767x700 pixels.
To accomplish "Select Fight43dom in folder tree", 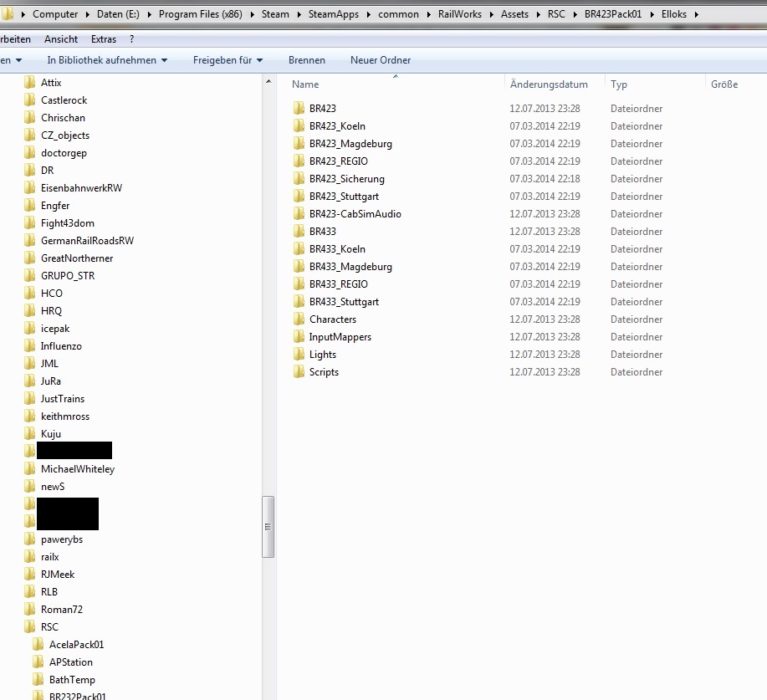I will (68, 223).
